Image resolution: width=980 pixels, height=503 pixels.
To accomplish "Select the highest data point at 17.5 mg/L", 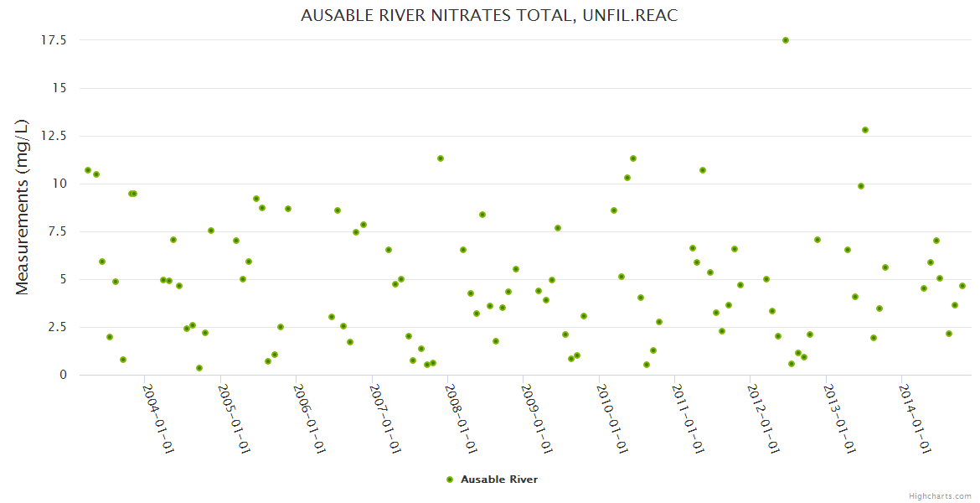I will pos(785,40).
